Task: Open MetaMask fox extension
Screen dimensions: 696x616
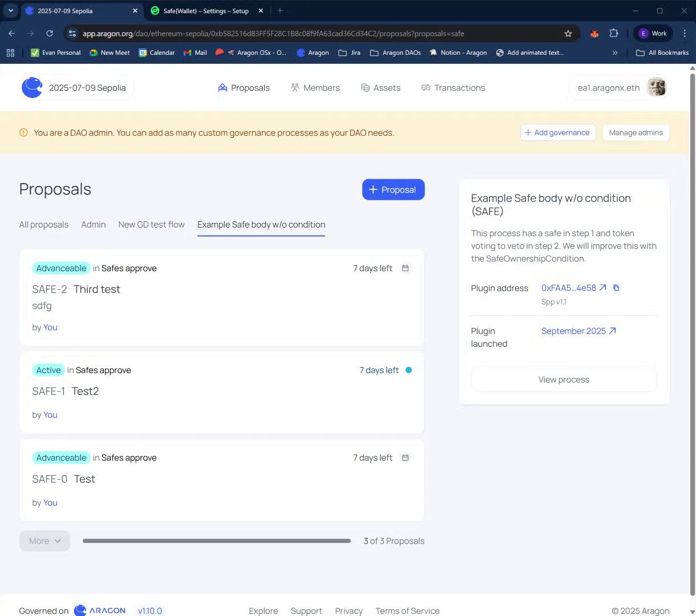Action: (594, 34)
